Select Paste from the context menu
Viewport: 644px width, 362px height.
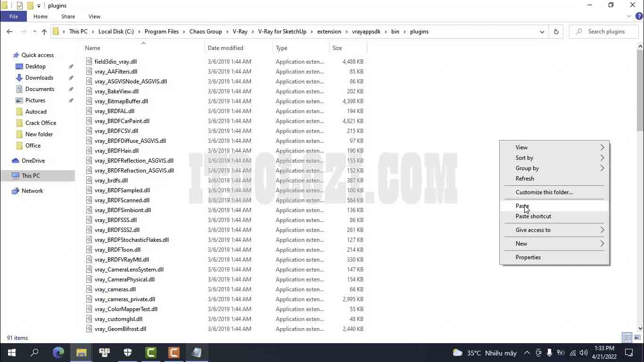tap(522, 206)
